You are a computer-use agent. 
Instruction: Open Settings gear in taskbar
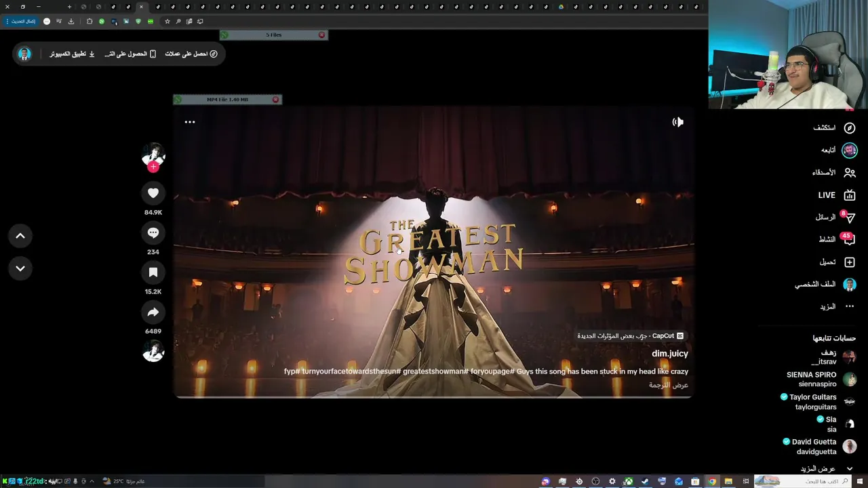612,481
